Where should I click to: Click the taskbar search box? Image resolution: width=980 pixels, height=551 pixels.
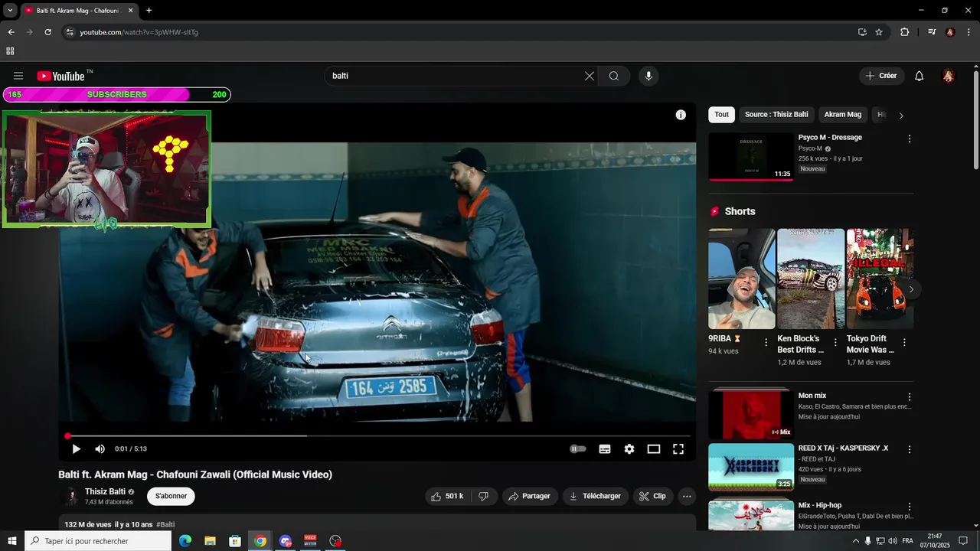(98, 541)
